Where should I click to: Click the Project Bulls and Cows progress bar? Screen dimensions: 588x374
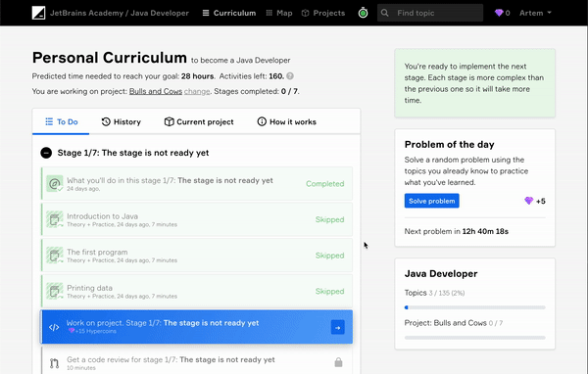point(474,338)
